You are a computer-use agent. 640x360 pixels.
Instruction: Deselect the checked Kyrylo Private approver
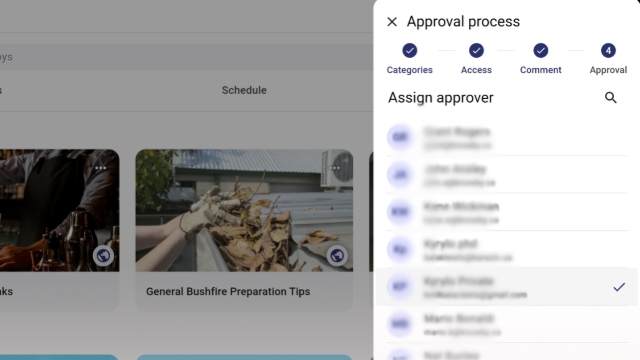pyautogui.click(x=507, y=287)
